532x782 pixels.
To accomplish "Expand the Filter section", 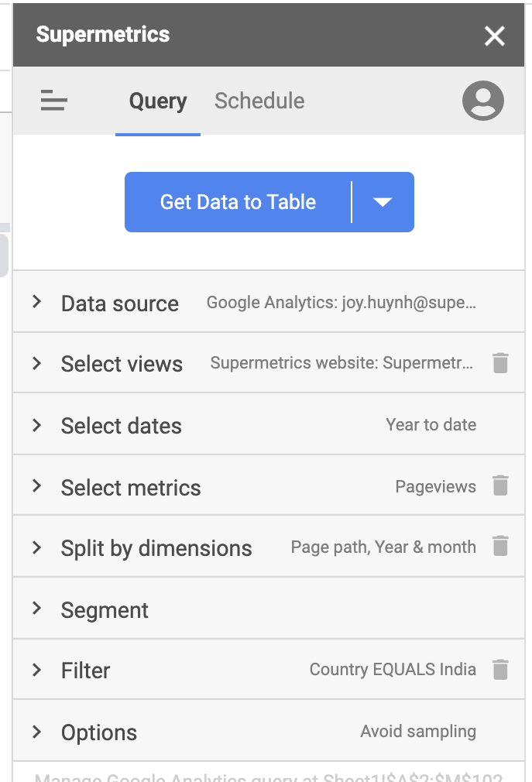I will [269, 669].
